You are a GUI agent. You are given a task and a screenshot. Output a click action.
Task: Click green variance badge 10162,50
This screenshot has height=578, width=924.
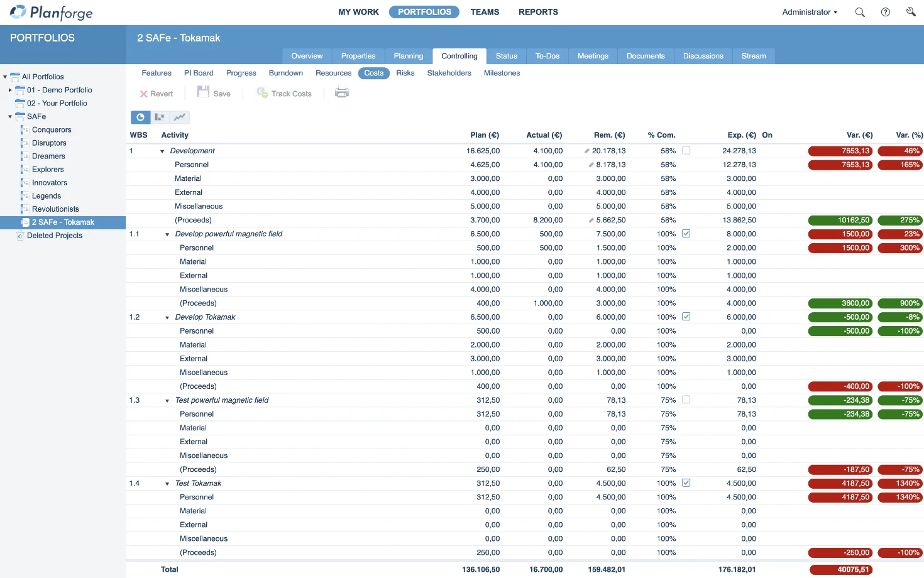(x=840, y=220)
